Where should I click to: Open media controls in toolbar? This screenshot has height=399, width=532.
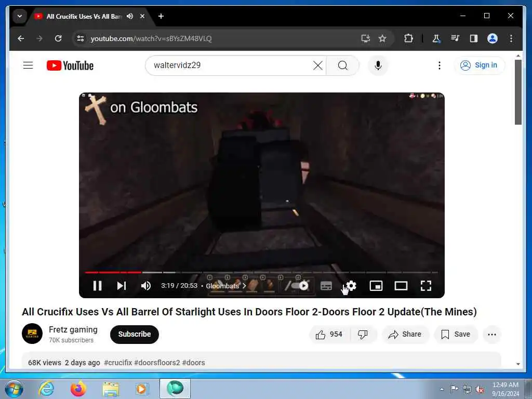point(455,38)
